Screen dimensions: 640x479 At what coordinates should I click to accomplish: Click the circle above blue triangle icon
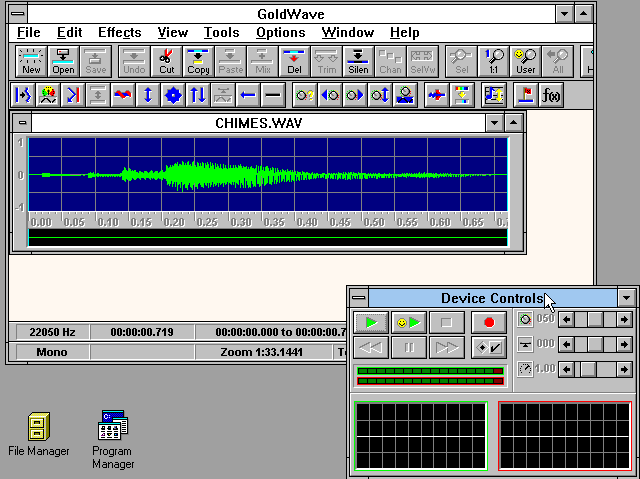(x=405, y=95)
